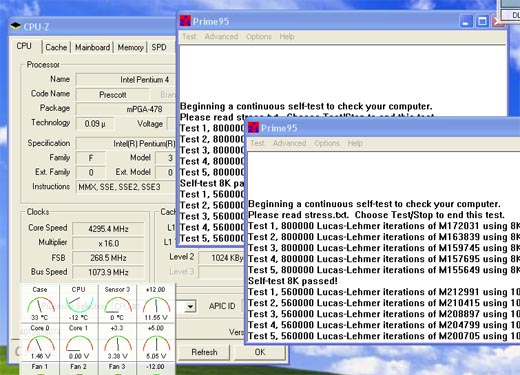The height and width of the screenshot is (375, 520).
Task: Click the Test 3 M159745 line
Action: click(x=384, y=248)
